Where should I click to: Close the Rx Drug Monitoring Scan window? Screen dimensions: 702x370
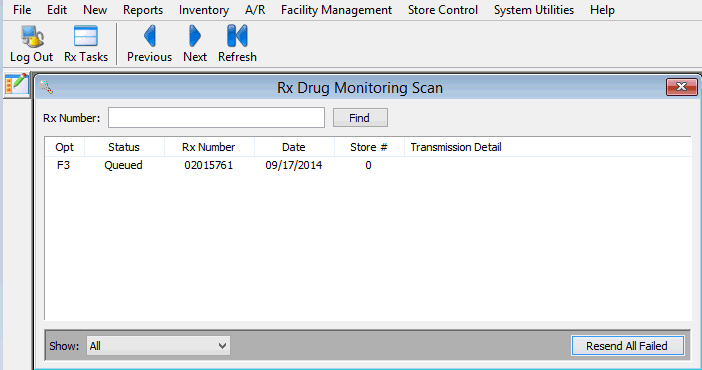(681, 87)
